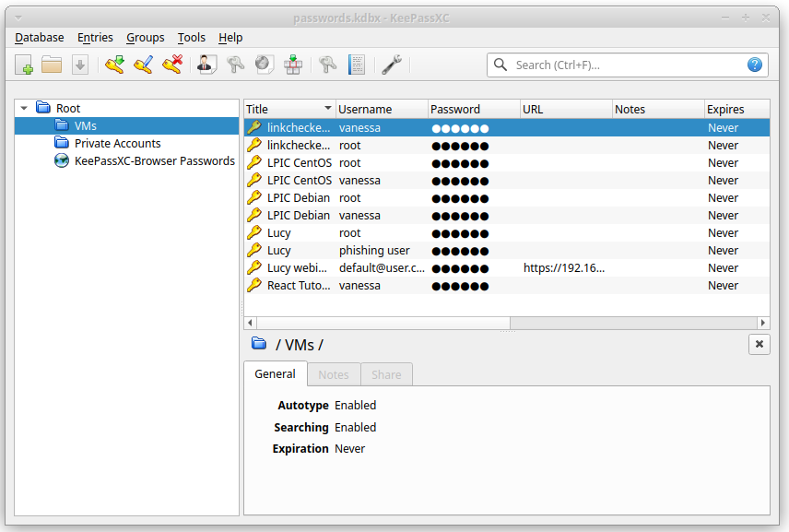
Task: Open the Help menu
Action: 230,38
